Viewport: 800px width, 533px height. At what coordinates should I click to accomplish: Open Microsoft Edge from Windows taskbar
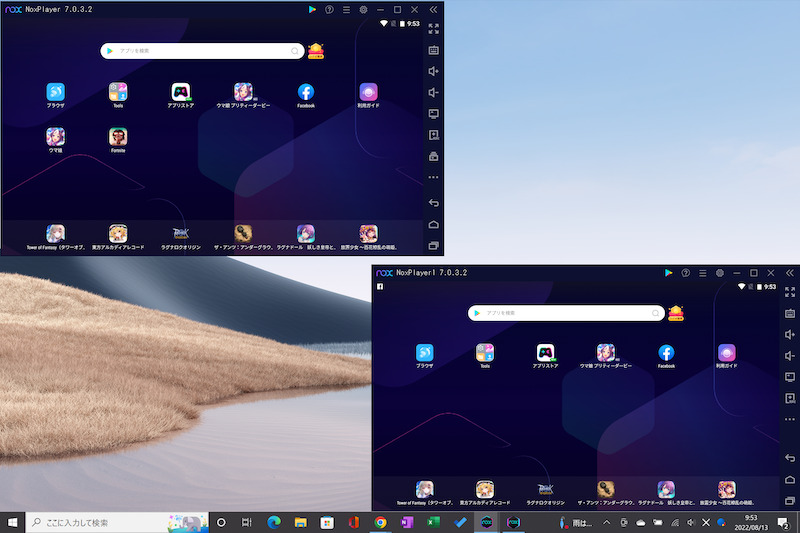pos(272,523)
